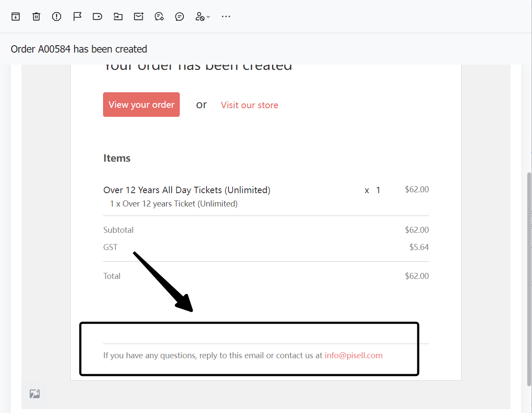Flag the order confirmation email
532x413 pixels.
point(77,16)
